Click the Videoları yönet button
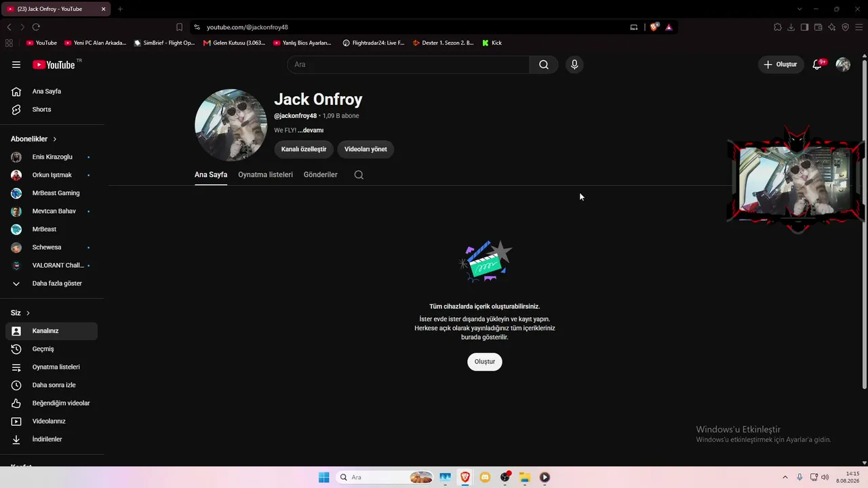 (x=366, y=149)
